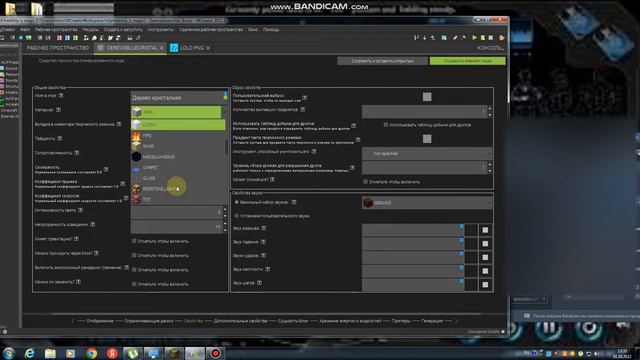Choose CLOTH from the material list
Image resolution: width=640 pixels, height=360 pixels.
click(178, 124)
